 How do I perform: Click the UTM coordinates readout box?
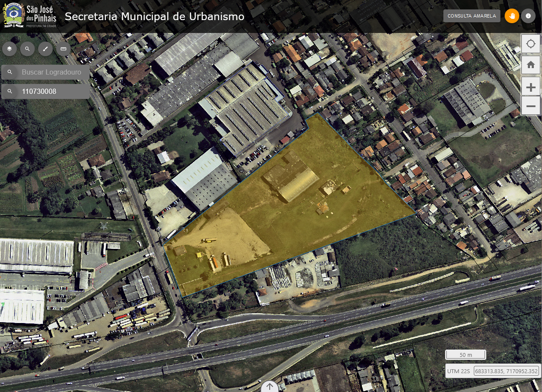pos(506,371)
